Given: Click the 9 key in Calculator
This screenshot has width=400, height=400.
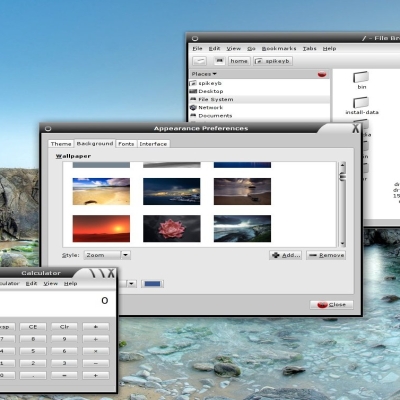Looking at the screenshot, I should click(64, 339).
